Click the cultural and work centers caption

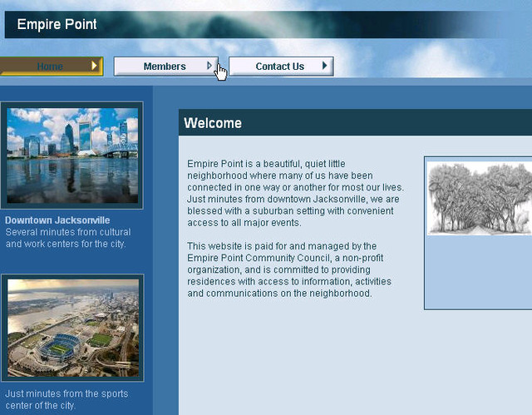[x=67, y=238]
